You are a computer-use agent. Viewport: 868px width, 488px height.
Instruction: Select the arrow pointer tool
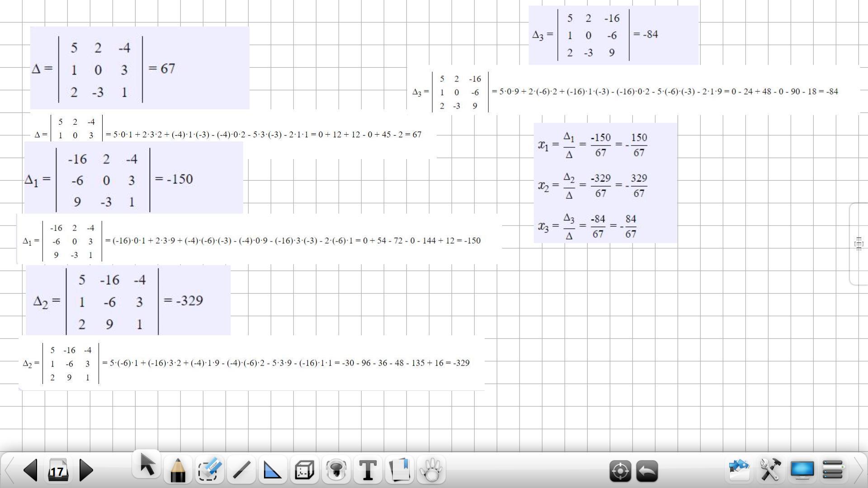pos(147,465)
